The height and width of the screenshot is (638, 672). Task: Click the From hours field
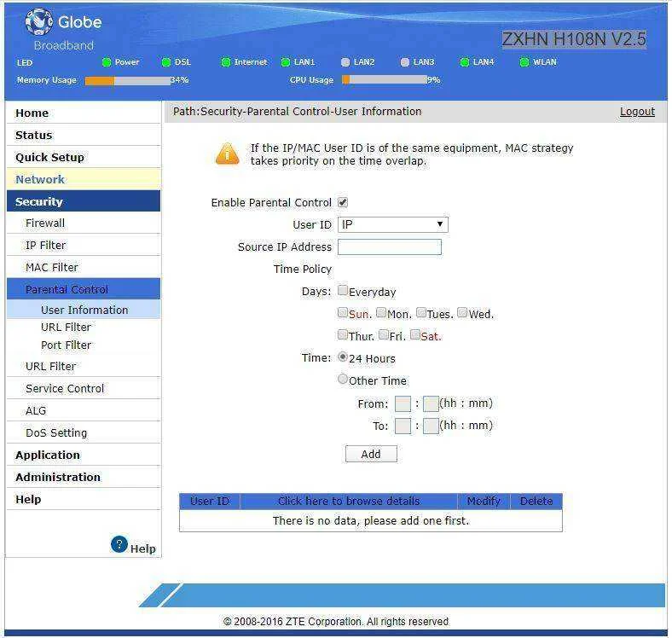pyautogui.click(x=403, y=404)
